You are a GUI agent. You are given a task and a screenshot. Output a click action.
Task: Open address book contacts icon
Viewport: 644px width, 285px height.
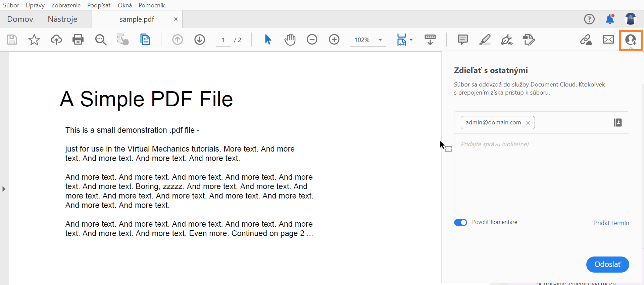point(618,122)
